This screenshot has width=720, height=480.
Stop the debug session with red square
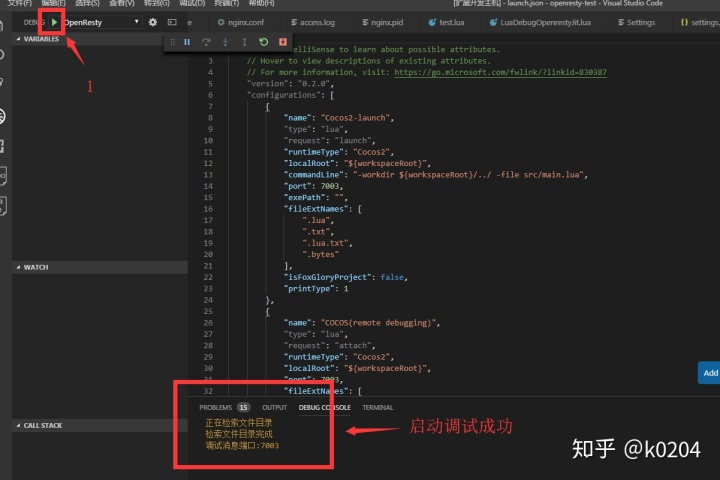pyautogui.click(x=283, y=42)
